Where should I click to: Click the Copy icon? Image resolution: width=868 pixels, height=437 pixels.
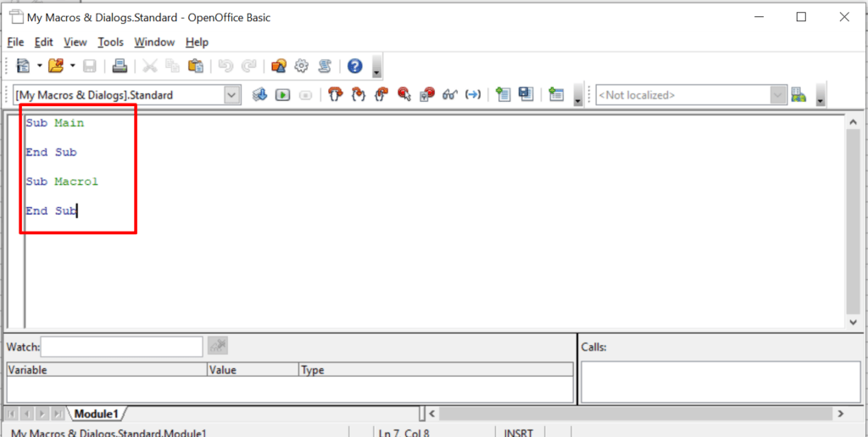173,66
